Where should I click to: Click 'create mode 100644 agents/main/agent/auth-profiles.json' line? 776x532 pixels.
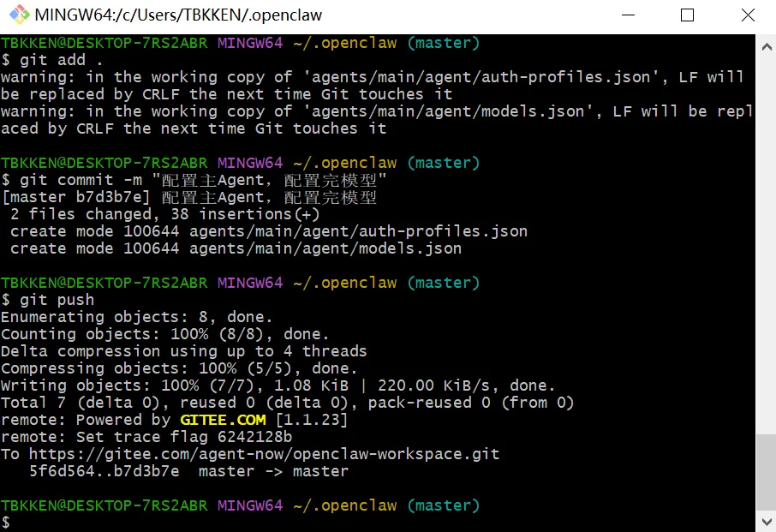point(269,231)
